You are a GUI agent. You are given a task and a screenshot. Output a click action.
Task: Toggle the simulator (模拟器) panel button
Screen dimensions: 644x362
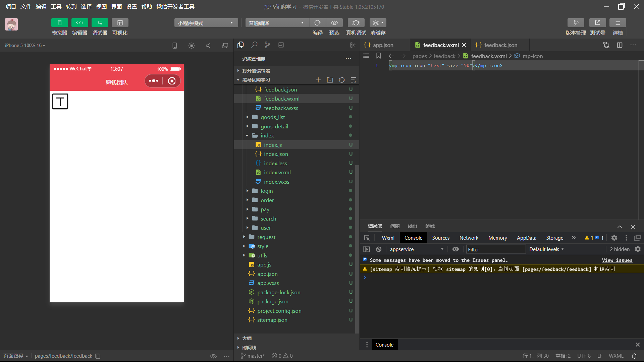coord(59,23)
